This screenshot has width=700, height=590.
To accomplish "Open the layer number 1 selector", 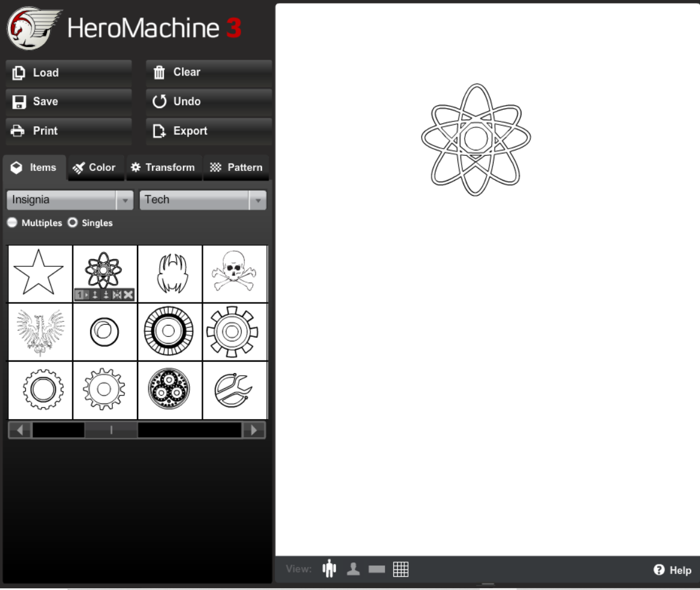I will (82, 295).
